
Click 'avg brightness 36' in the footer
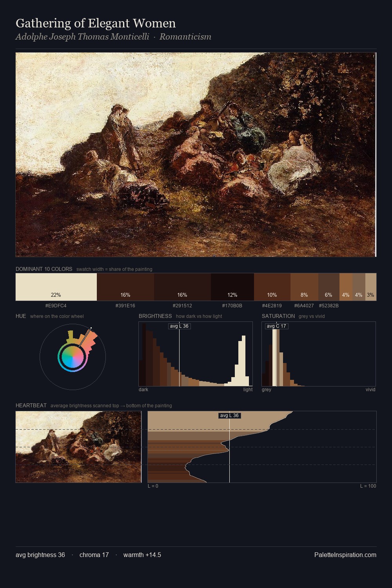pyautogui.click(x=40, y=555)
